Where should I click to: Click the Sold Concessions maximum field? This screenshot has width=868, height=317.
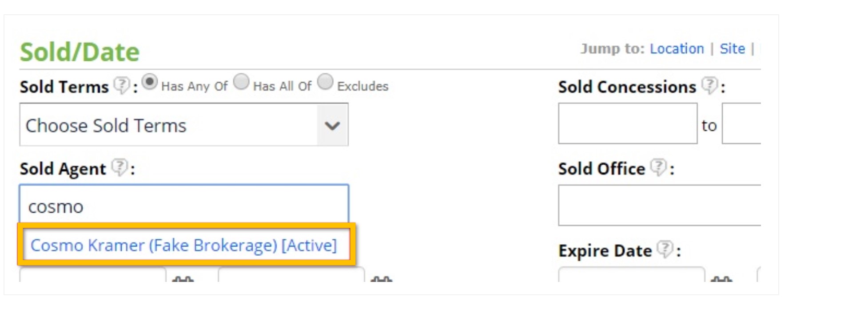click(x=741, y=124)
